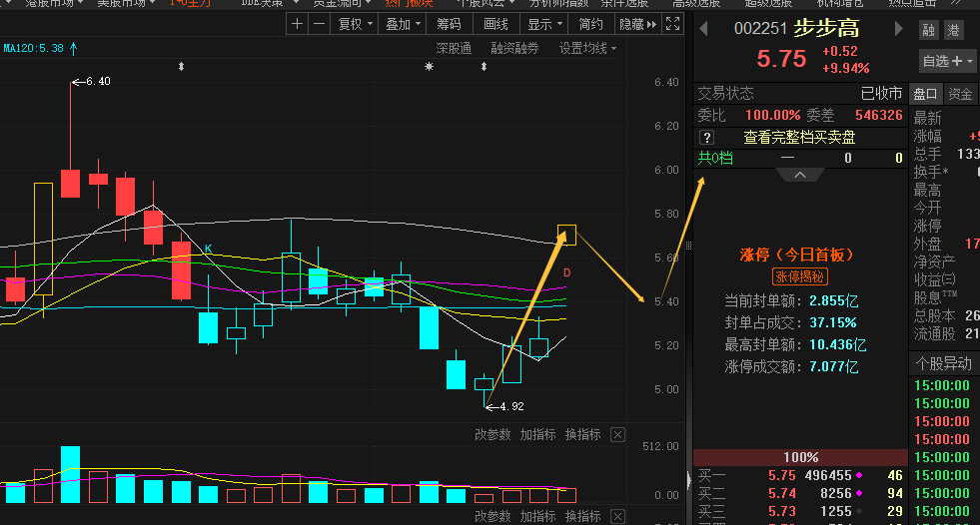Click 隐藏 to hide side panel

637,24
